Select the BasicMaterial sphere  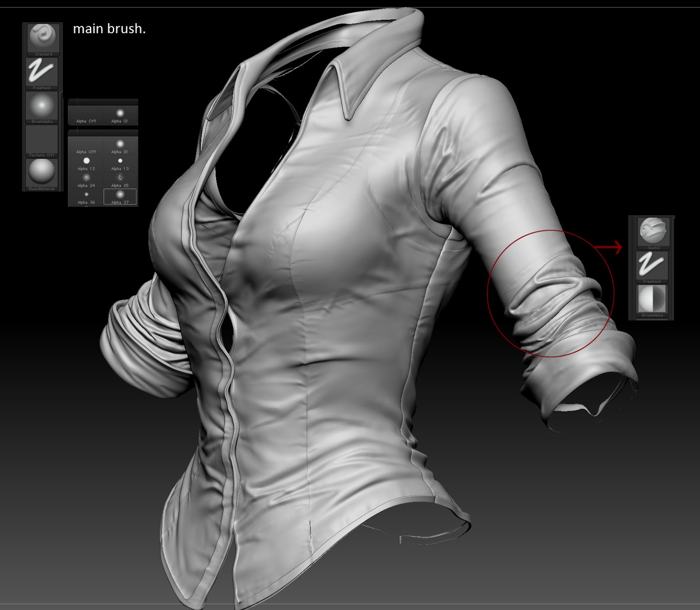tap(42, 174)
